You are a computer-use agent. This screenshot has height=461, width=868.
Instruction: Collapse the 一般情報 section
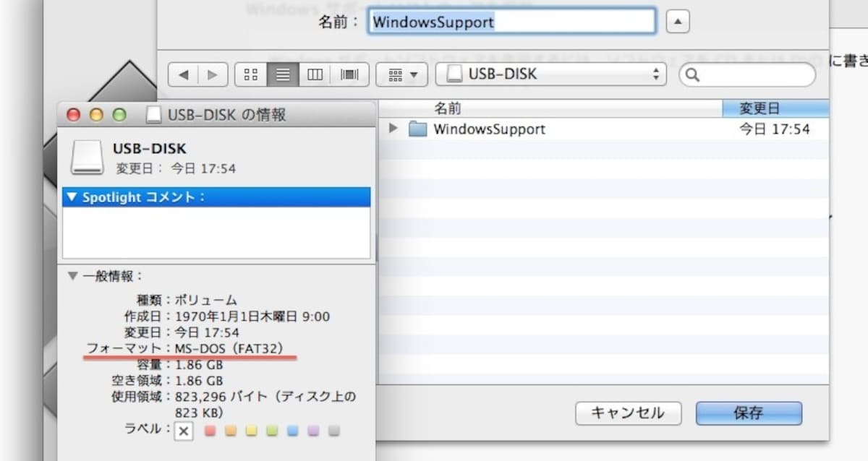(72, 276)
